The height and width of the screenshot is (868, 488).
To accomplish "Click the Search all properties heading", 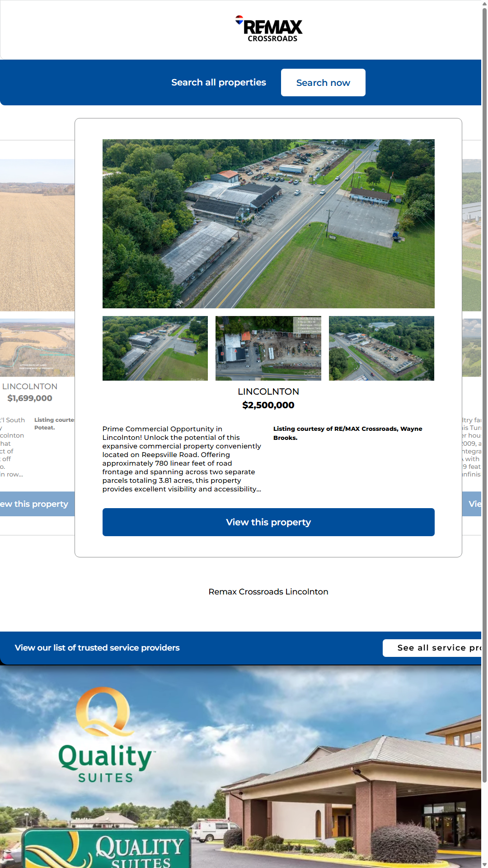I will click(x=218, y=83).
